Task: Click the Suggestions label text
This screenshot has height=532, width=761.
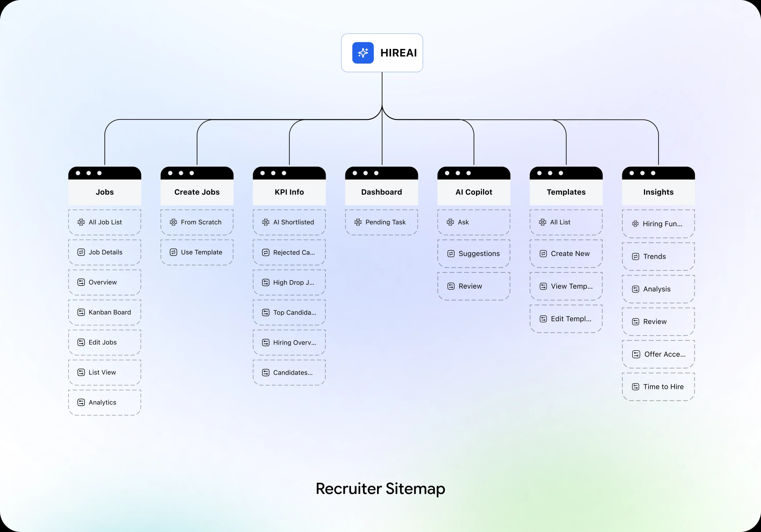Action: pyautogui.click(x=479, y=254)
